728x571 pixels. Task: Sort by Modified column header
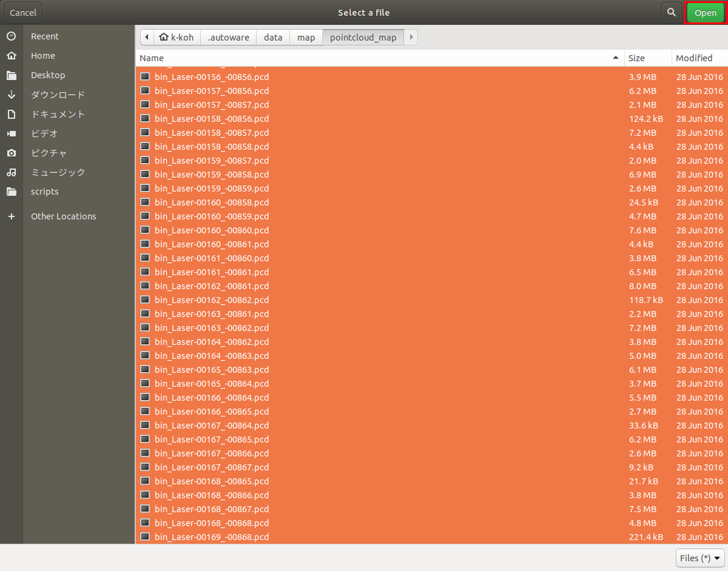pos(700,58)
